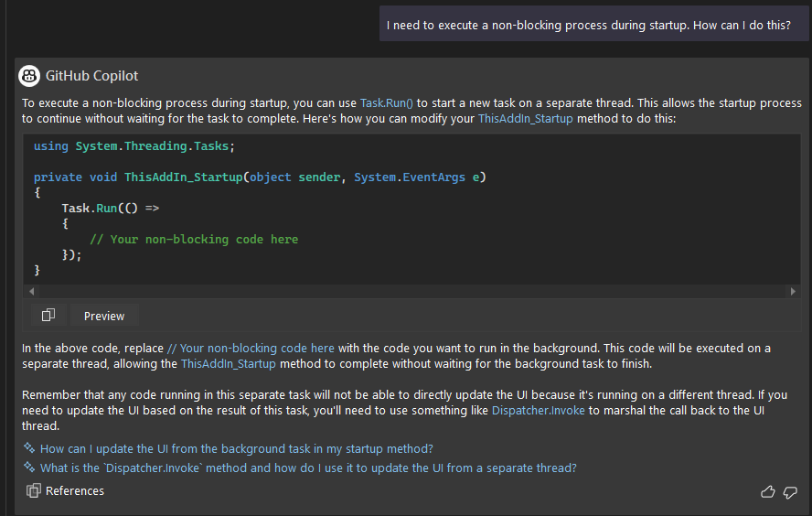
Task: Give thumbs up to the response
Action: click(x=767, y=491)
